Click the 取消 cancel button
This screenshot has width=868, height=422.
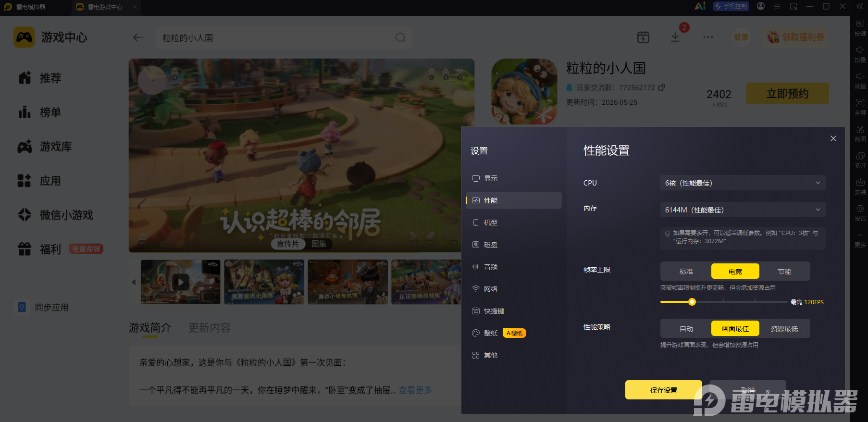(748, 390)
